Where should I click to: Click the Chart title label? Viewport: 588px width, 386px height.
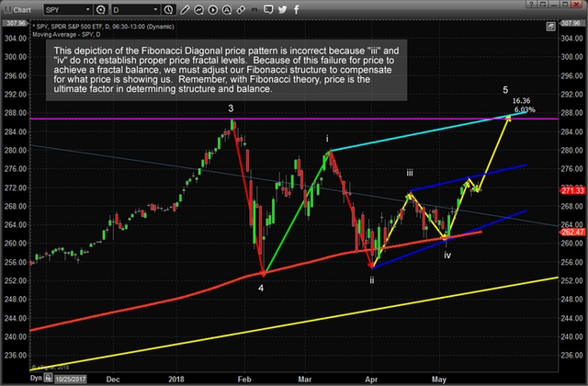22,10
